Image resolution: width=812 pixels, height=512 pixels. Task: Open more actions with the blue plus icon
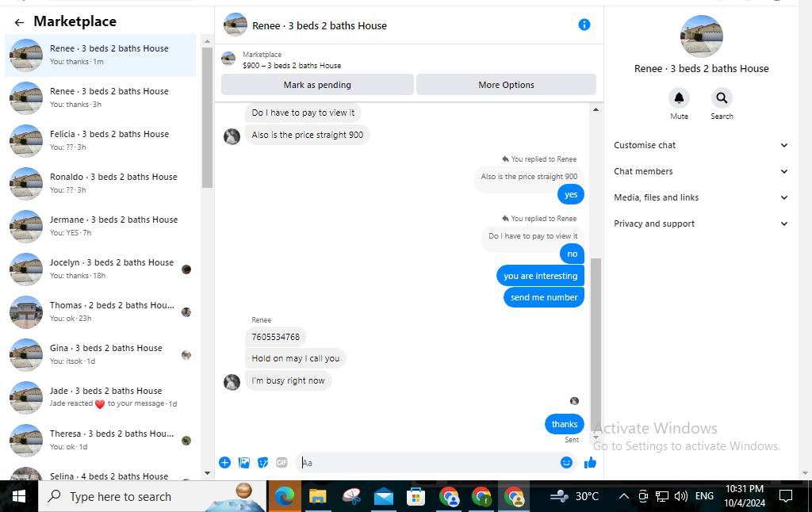pos(224,462)
